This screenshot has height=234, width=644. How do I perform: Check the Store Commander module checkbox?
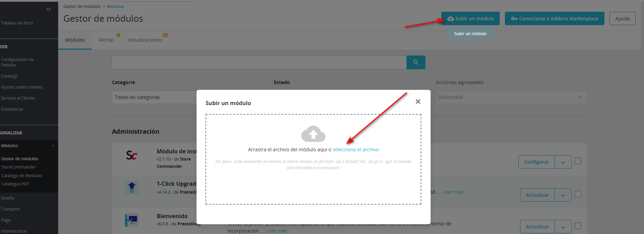[x=578, y=161]
